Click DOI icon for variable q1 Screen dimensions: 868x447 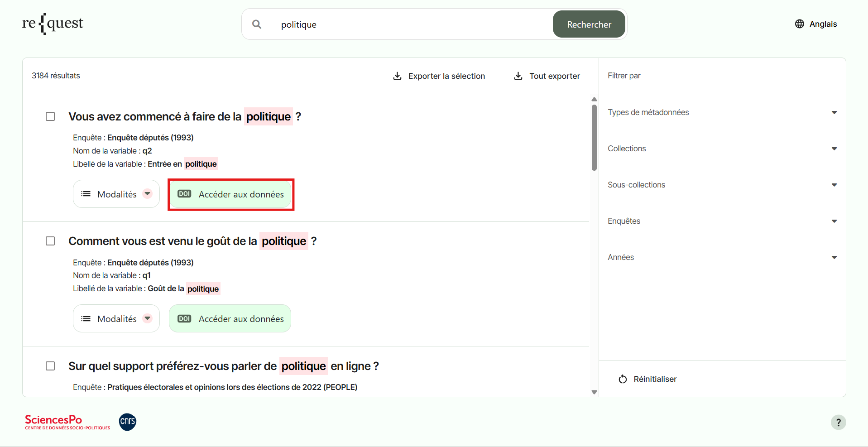(184, 319)
